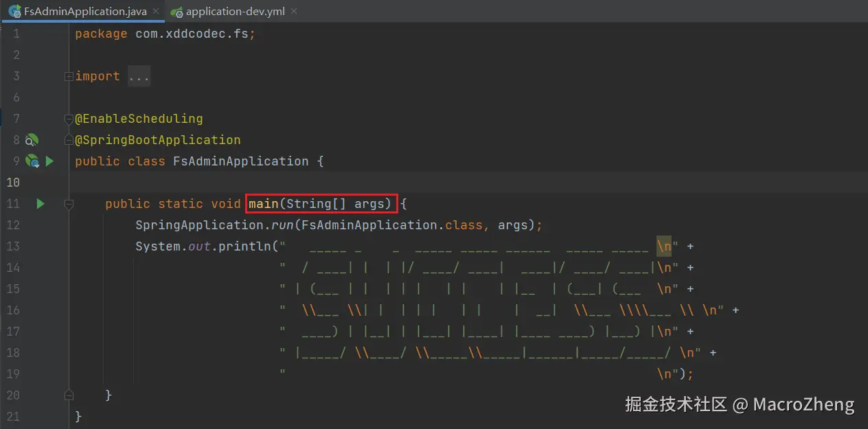
Task: Click the @SpringBootApplication annotation
Action: pos(158,140)
